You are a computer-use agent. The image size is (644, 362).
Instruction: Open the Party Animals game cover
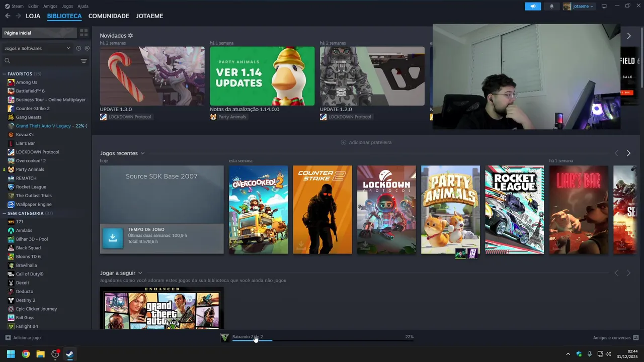click(x=450, y=210)
